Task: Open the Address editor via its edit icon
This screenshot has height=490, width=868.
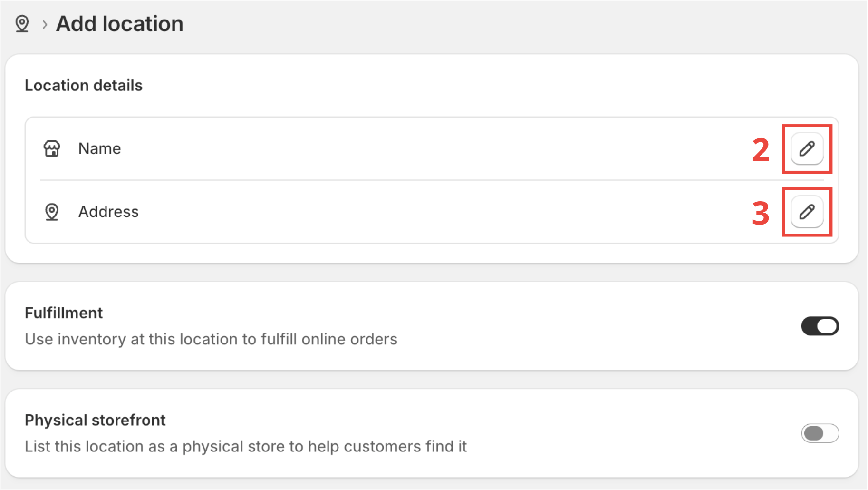Action: click(806, 211)
